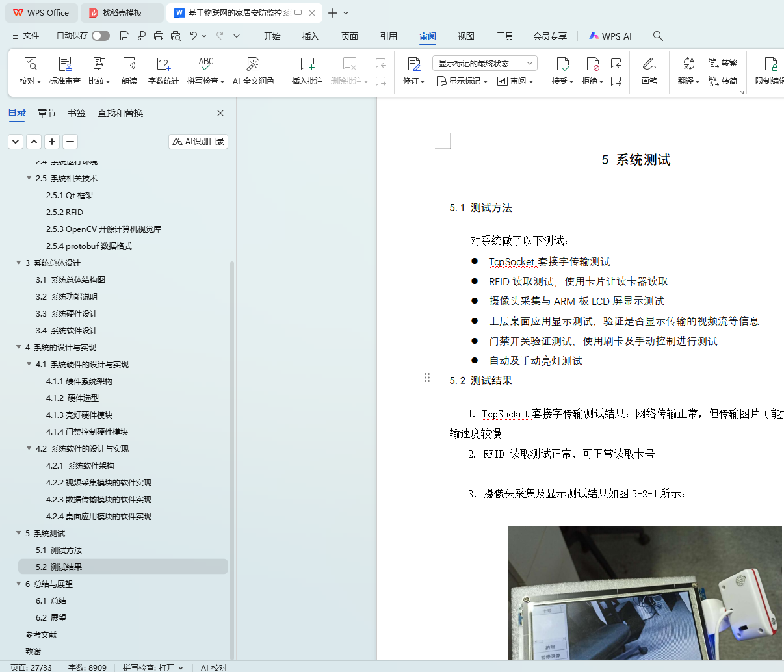
Task: Open the 显示标记的最终状态 dropdown
Action: pos(484,63)
